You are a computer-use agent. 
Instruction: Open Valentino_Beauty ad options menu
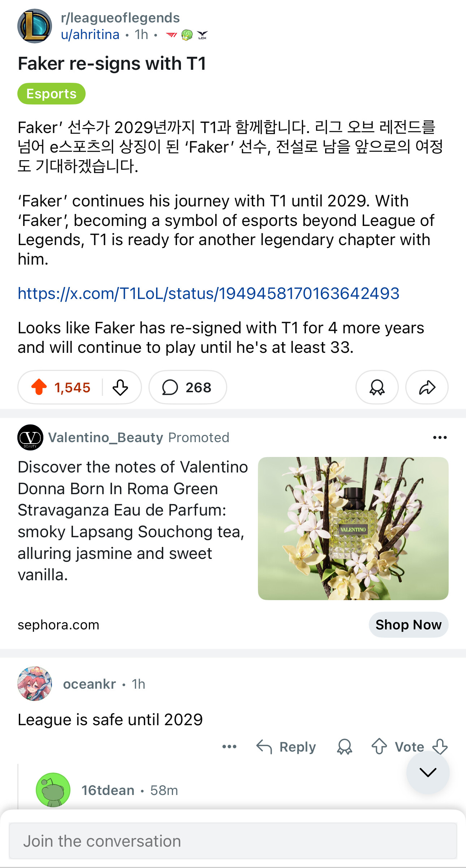pos(440,437)
